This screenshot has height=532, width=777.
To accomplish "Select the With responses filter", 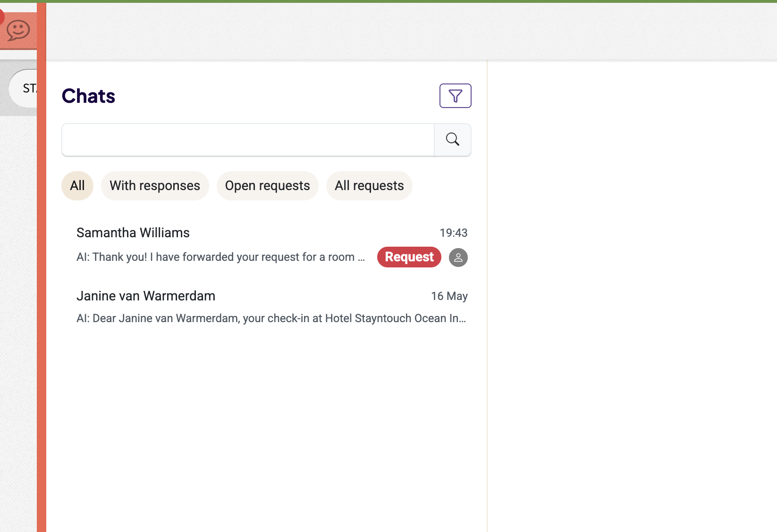I will (x=155, y=186).
